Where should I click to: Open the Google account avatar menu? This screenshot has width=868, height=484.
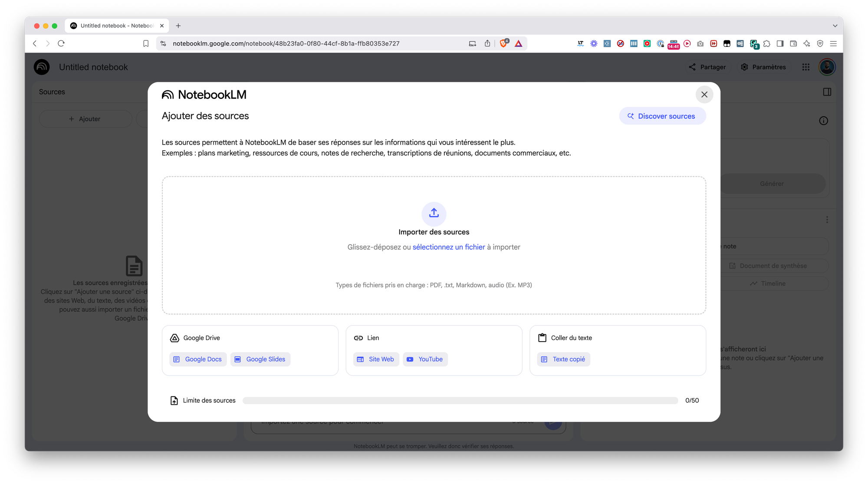pos(827,67)
